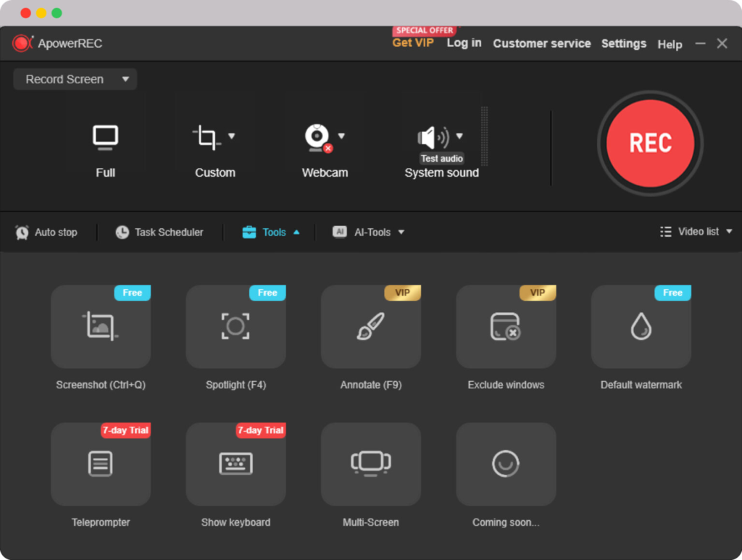The height and width of the screenshot is (560, 742).
Task: Expand the Record Screen dropdown
Action: pos(75,80)
